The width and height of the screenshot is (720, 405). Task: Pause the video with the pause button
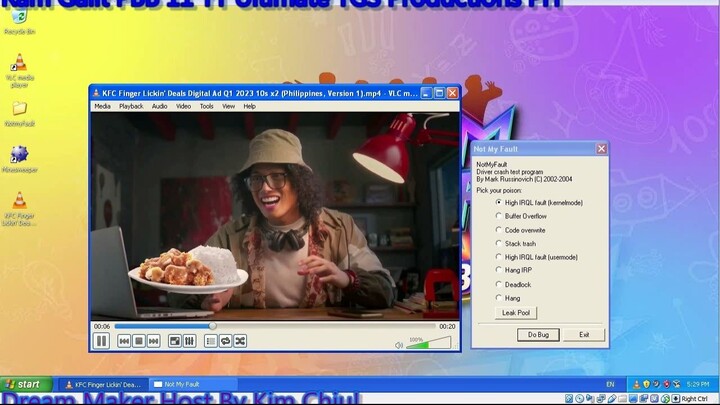pos(101,341)
